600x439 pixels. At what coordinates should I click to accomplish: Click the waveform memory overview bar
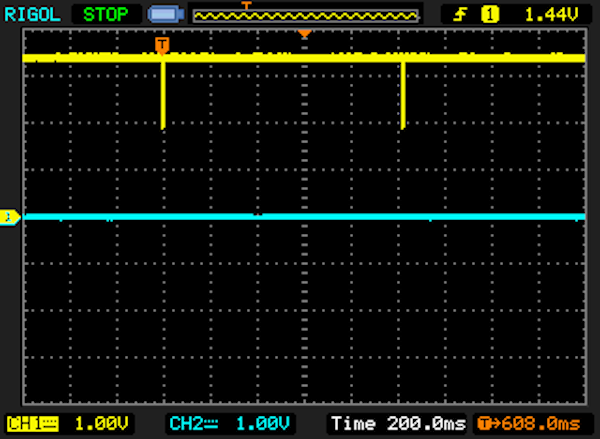point(305,16)
